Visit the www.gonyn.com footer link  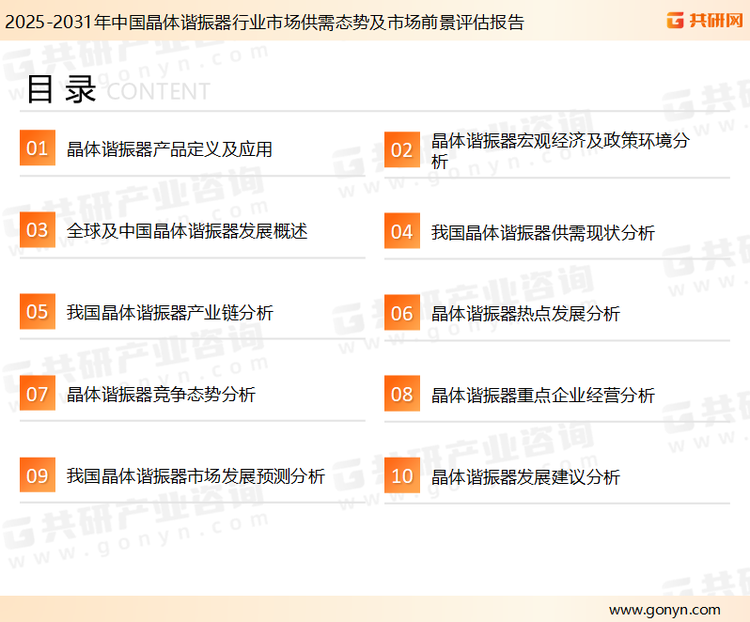tap(664, 610)
